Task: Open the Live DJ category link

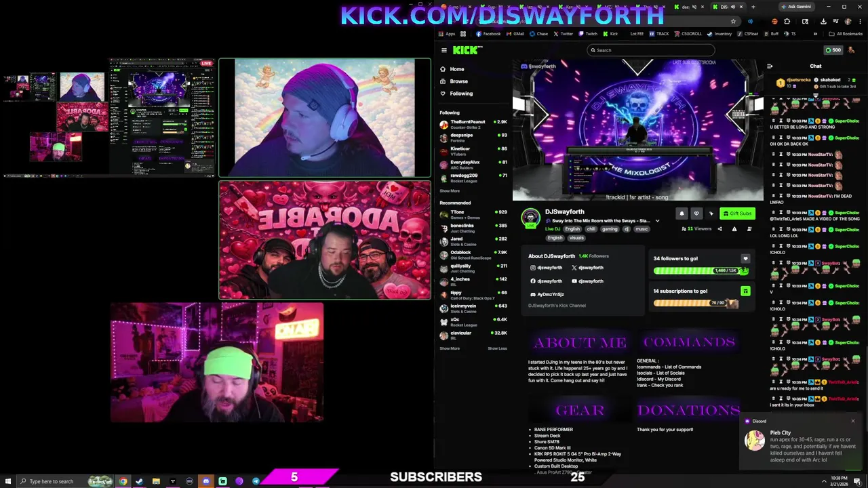Action: (x=553, y=229)
